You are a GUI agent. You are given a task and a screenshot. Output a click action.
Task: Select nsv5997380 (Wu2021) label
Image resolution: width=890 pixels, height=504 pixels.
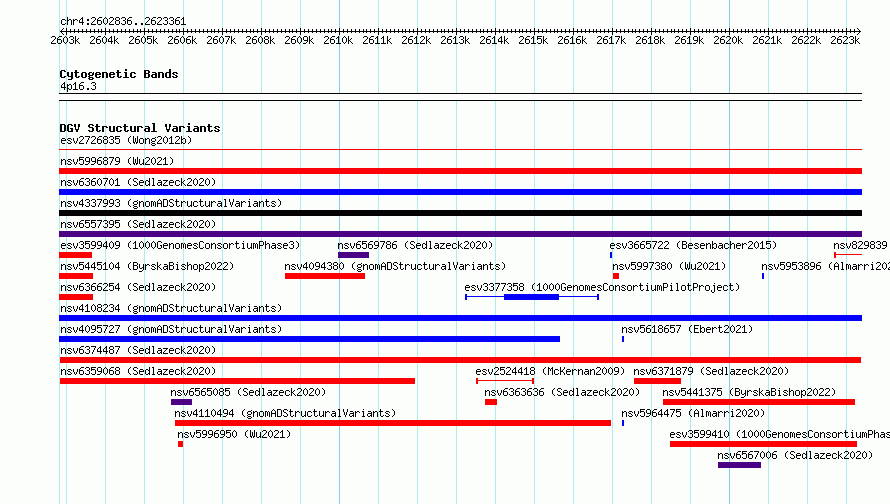click(669, 266)
